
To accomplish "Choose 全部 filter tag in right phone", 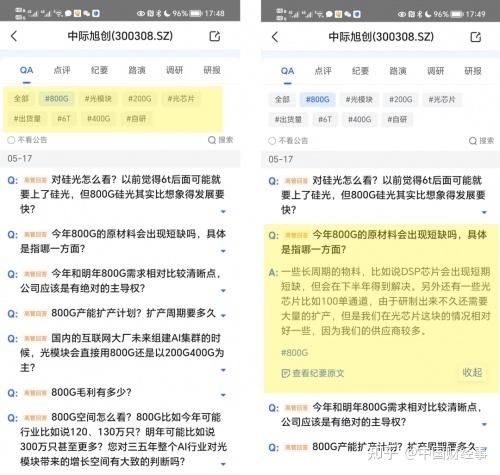I will pyautogui.click(x=282, y=99).
